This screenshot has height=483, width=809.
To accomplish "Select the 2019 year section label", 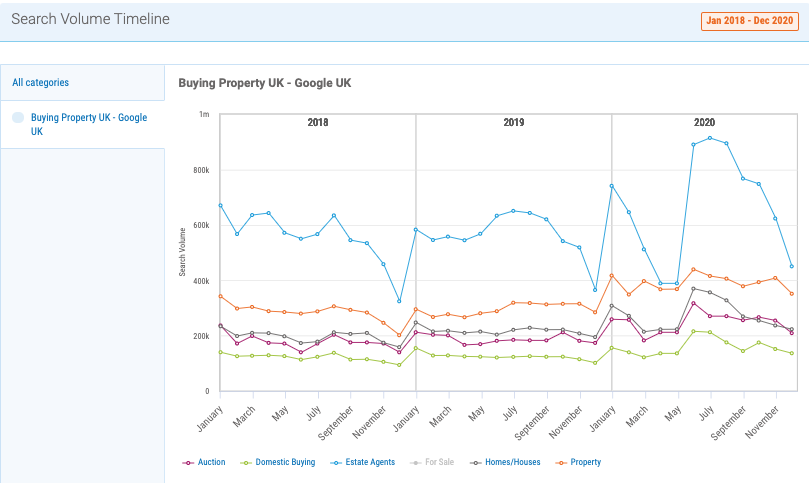I will click(x=514, y=123).
